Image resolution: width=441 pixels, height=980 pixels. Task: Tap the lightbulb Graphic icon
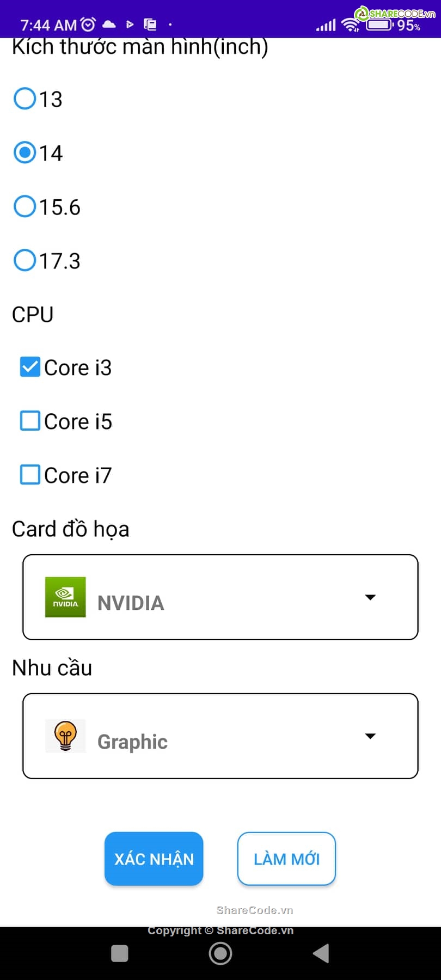point(65,736)
